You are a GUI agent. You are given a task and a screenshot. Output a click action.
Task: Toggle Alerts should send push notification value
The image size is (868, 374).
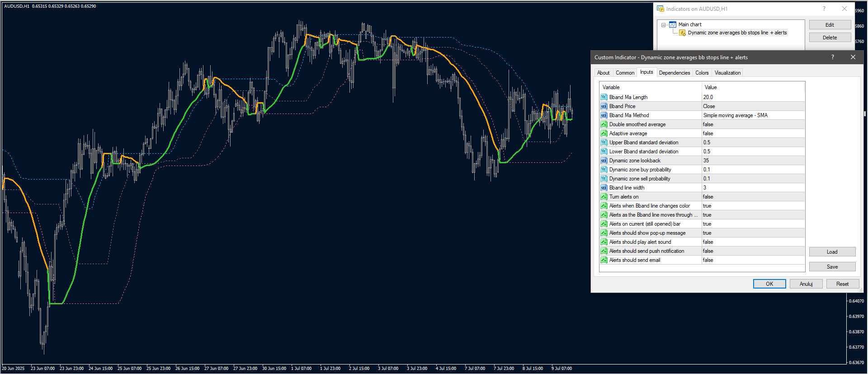(753, 251)
